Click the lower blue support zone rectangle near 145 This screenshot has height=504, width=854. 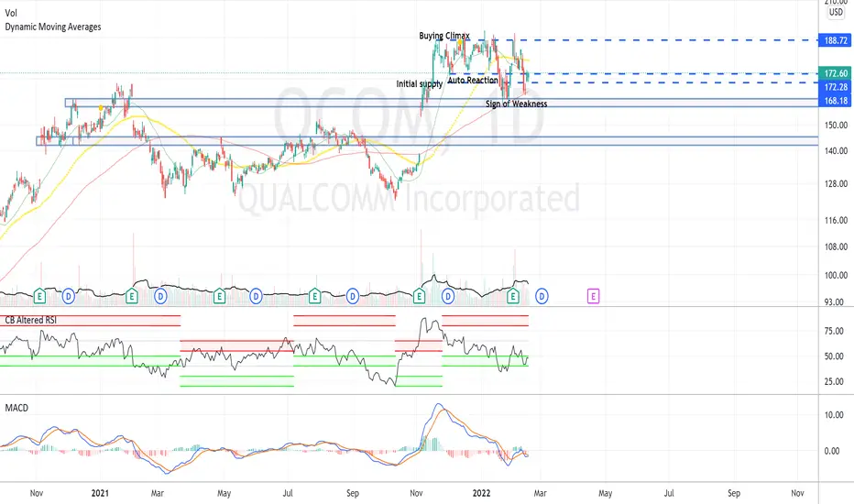427,141
